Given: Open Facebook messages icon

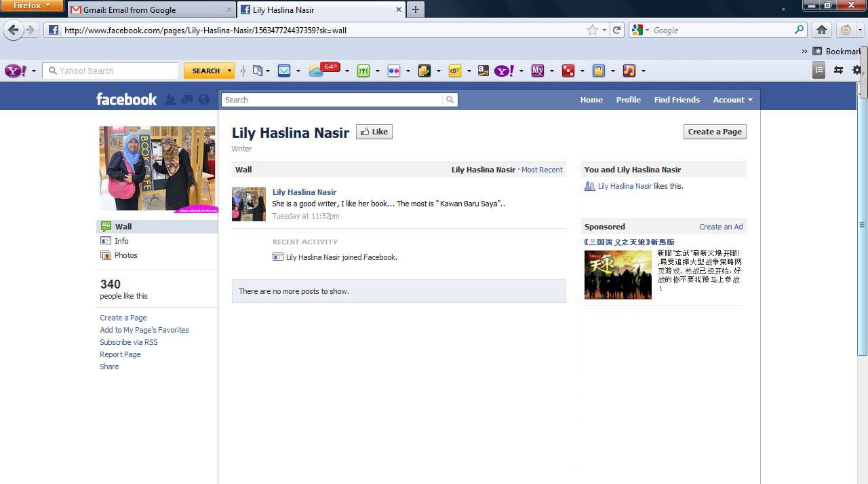Looking at the screenshot, I should click(187, 100).
